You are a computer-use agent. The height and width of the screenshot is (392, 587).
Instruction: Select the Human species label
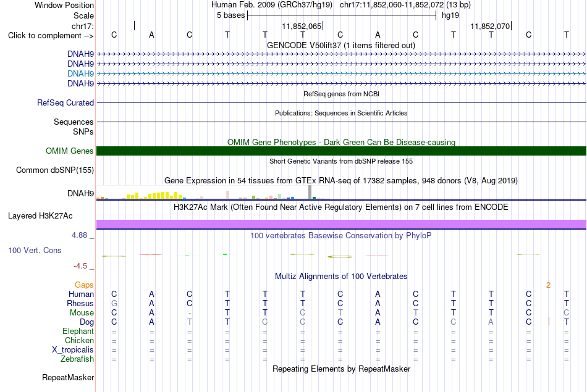coord(81,294)
